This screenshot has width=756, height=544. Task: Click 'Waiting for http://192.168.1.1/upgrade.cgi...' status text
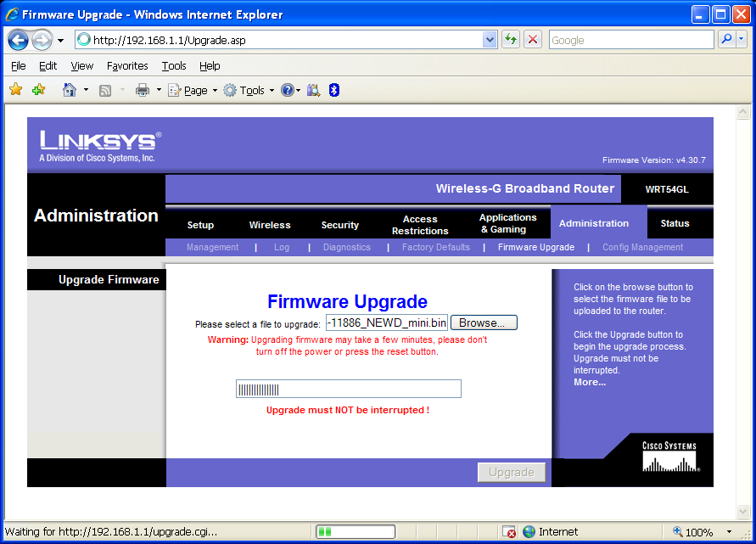[111, 531]
